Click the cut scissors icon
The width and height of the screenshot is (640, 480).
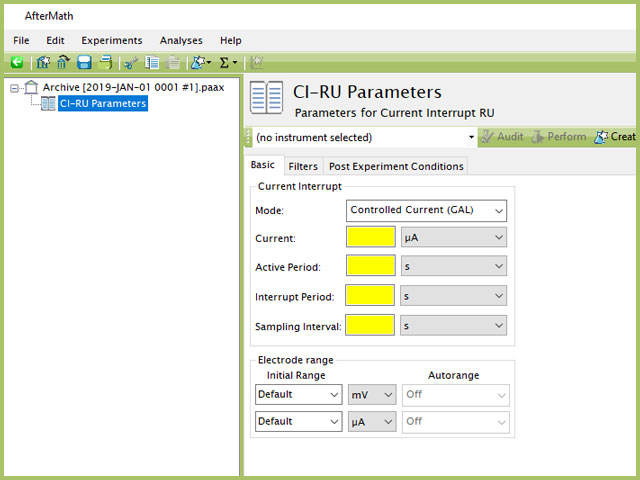point(131,63)
